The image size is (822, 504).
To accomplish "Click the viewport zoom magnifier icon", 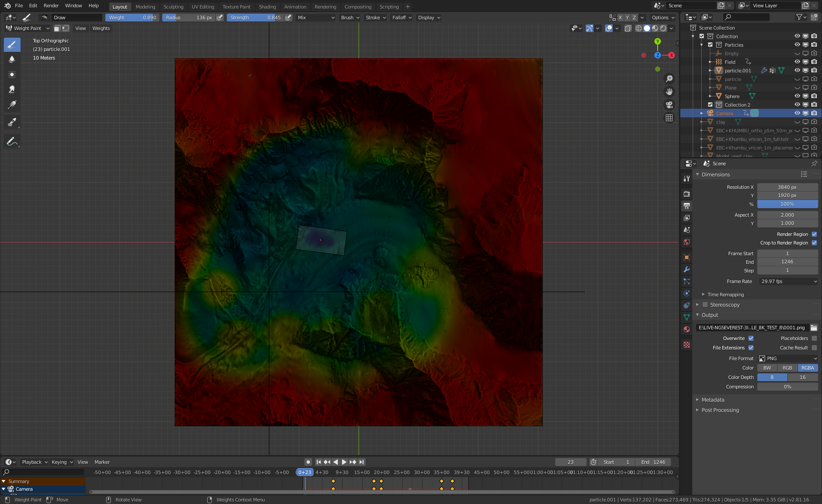I will (669, 79).
